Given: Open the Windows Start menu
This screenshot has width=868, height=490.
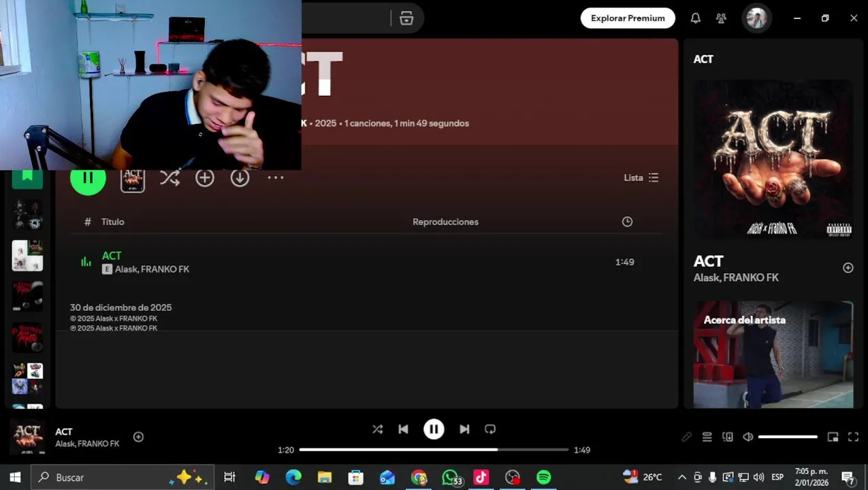Looking at the screenshot, I should (15, 478).
